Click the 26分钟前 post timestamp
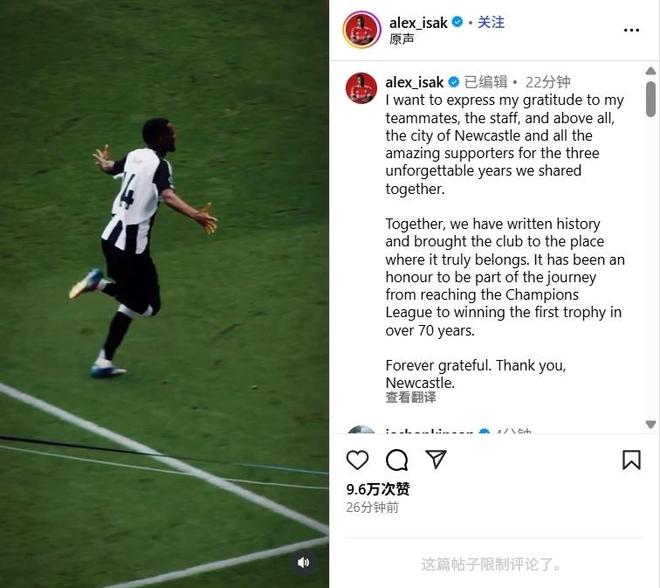Image resolution: width=660 pixels, height=588 pixels. point(372,508)
